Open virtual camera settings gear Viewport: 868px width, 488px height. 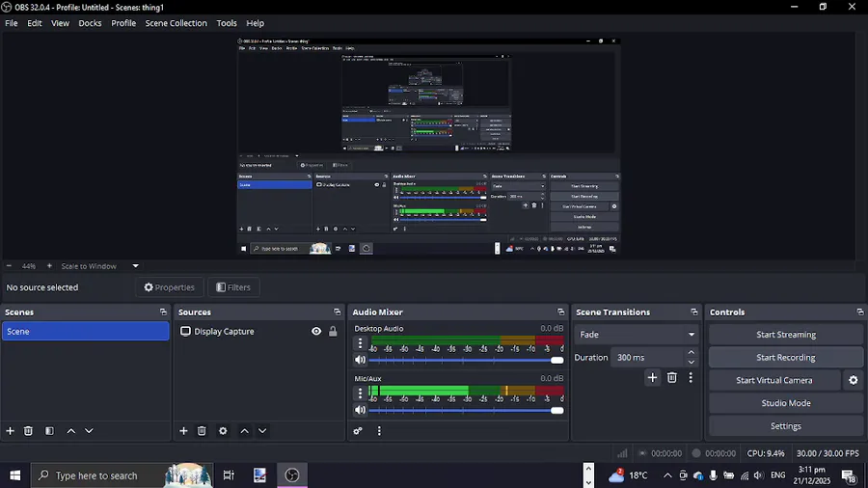pyautogui.click(x=854, y=380)
